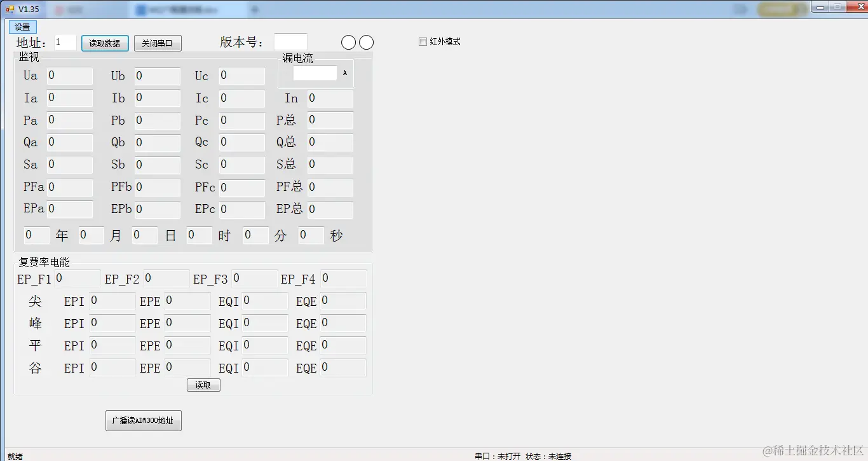Click the 读取 button under 复费率电能

tap(203, 385)
